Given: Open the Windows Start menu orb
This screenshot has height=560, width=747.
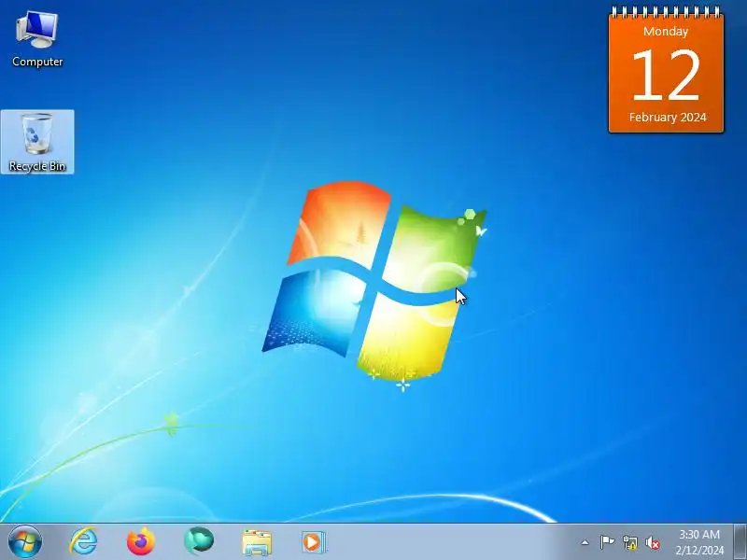Looking at the screenshot, I should coord(25,542).
